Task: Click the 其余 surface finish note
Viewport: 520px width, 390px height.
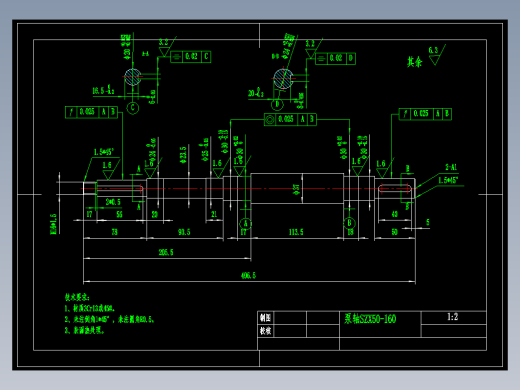Action: tap(414, 62)
